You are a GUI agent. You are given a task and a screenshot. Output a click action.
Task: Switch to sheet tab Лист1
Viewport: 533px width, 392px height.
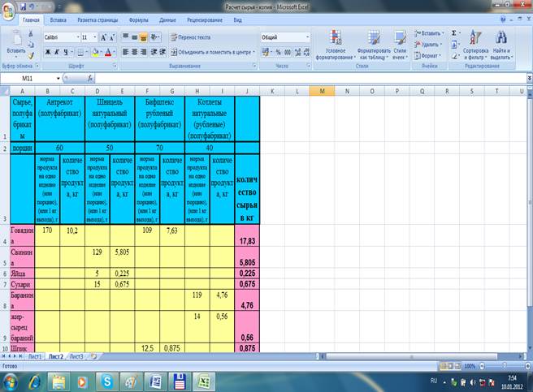35,356
